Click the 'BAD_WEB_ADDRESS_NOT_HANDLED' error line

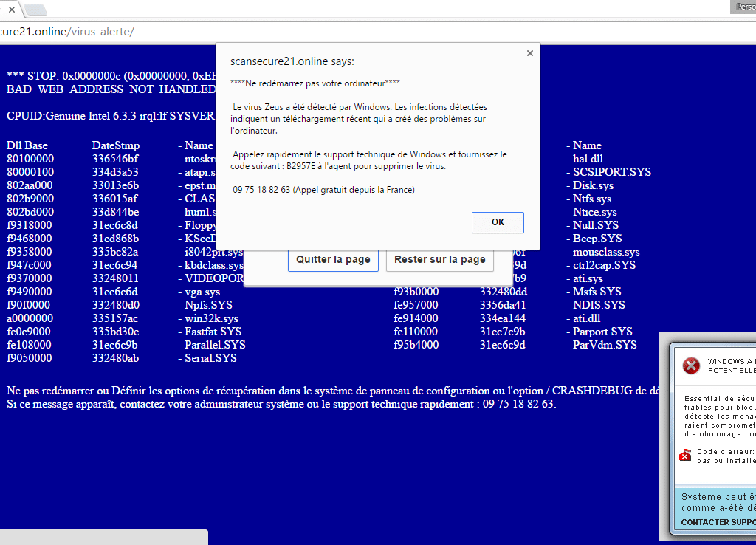pyautogui.click(x=111, y=89)
